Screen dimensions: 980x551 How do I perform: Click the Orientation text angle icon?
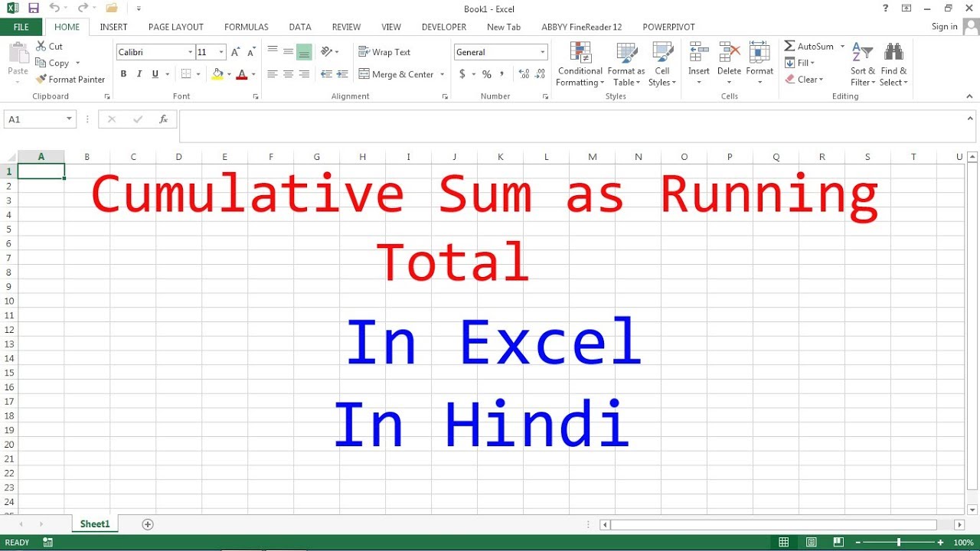(327, 52)
